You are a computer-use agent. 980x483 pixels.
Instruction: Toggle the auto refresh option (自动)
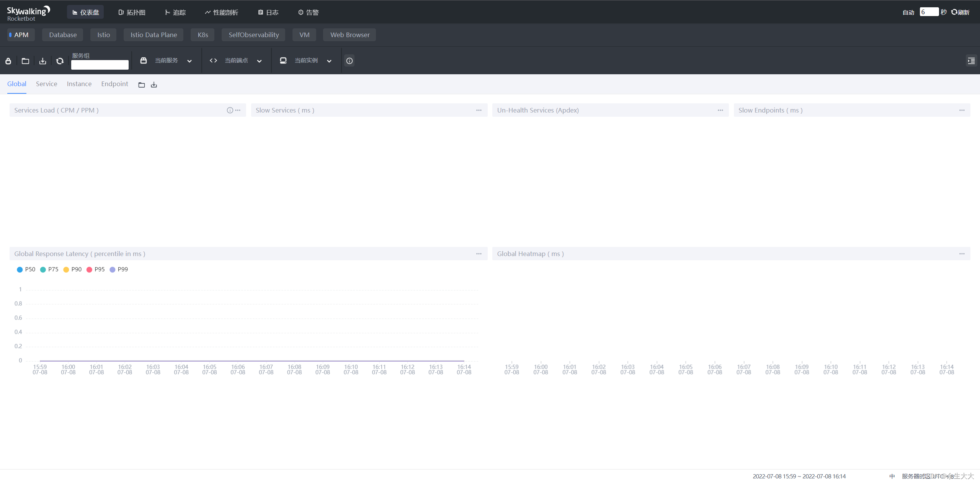click(x=908, y=13)
